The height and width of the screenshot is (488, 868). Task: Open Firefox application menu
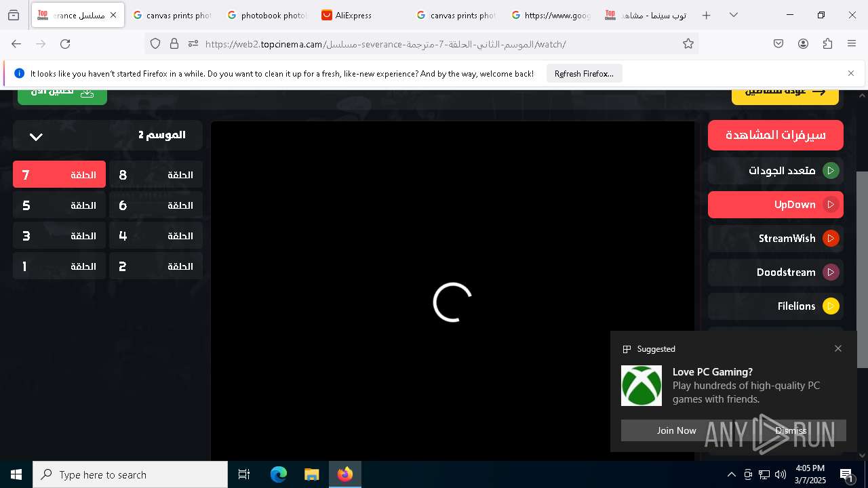point(852,43)
